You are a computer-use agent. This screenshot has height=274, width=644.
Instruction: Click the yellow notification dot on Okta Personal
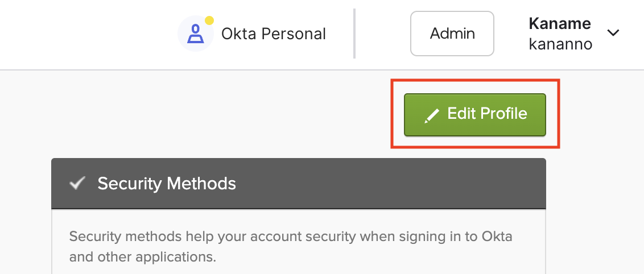pyautogui.click(x=209, y=21)
